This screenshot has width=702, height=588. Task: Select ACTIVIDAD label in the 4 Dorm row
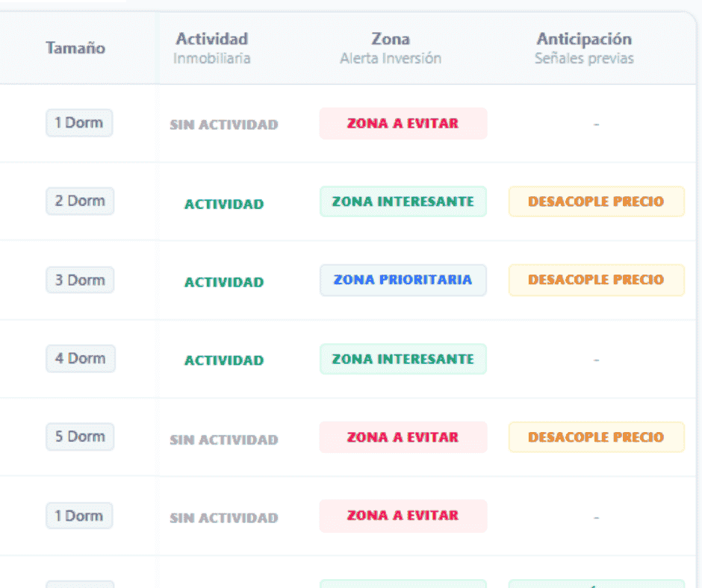224,361
